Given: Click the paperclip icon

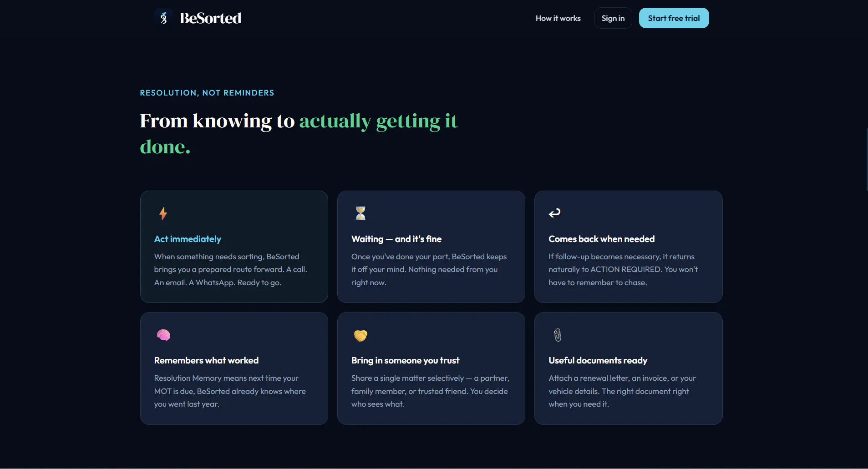Looking at the screenshot, I should 558,335.
